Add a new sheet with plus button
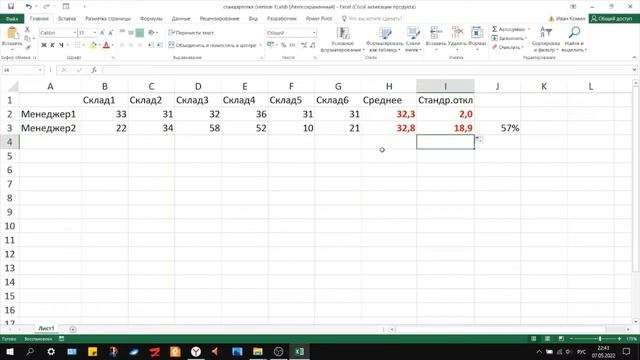The width and height of the screenshot is (640, 360). pyautogui.click(x=73, y=329)
